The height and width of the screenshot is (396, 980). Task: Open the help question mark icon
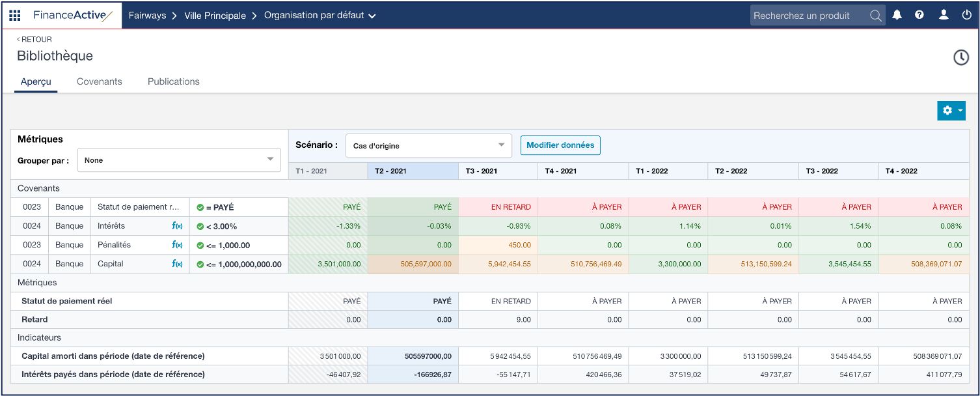pyautogui.click(x=919, y=15)
